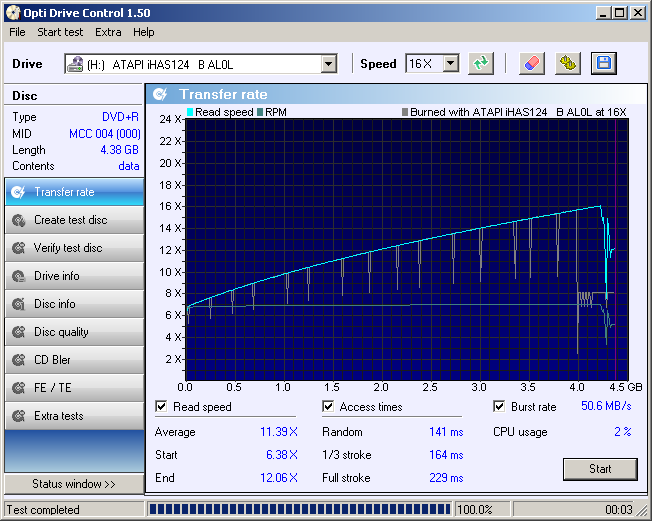The image size is (652, 521).
Task: Click the End 12.06X value
Action: (x=279, y=478)
